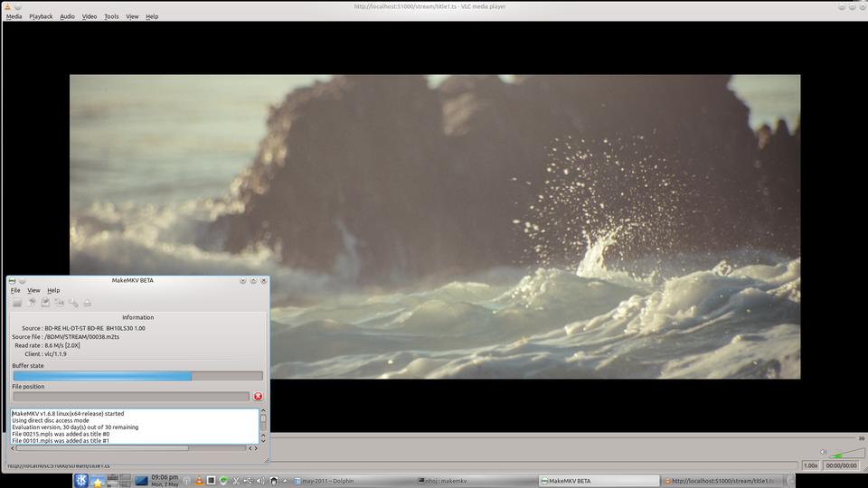Open the VLC Tools menu
The image size is (868, 488).
point(111,16)
